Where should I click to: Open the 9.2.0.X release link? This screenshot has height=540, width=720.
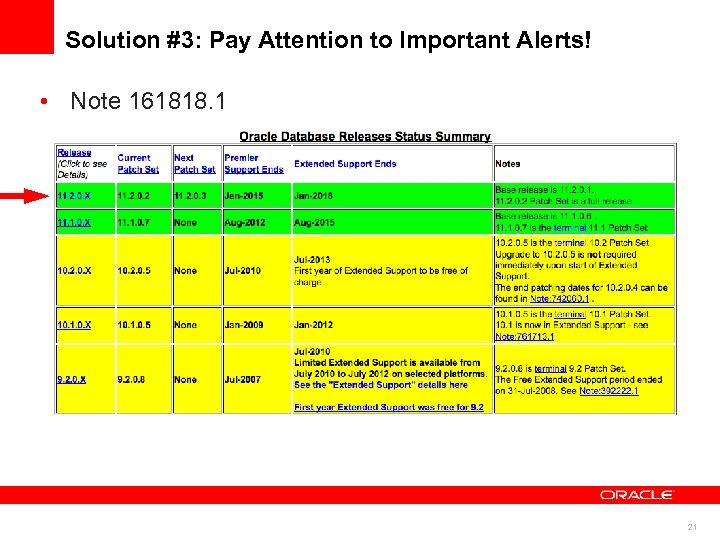(x=71, y=379)
